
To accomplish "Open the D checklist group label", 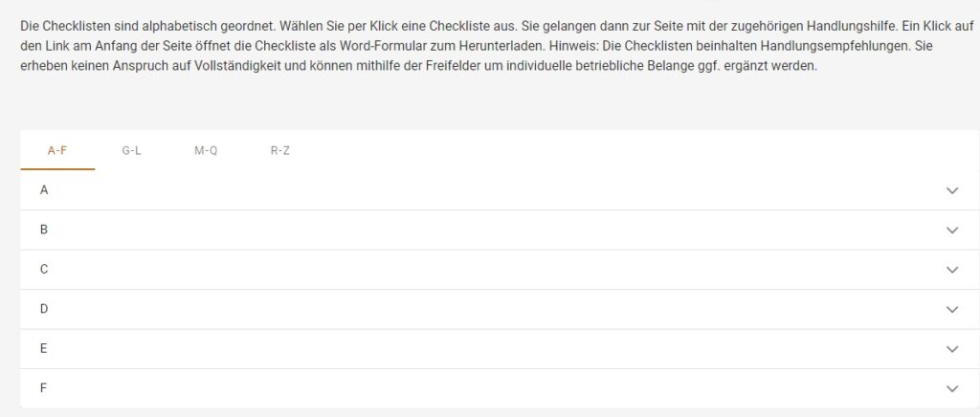I will (44, 310).
